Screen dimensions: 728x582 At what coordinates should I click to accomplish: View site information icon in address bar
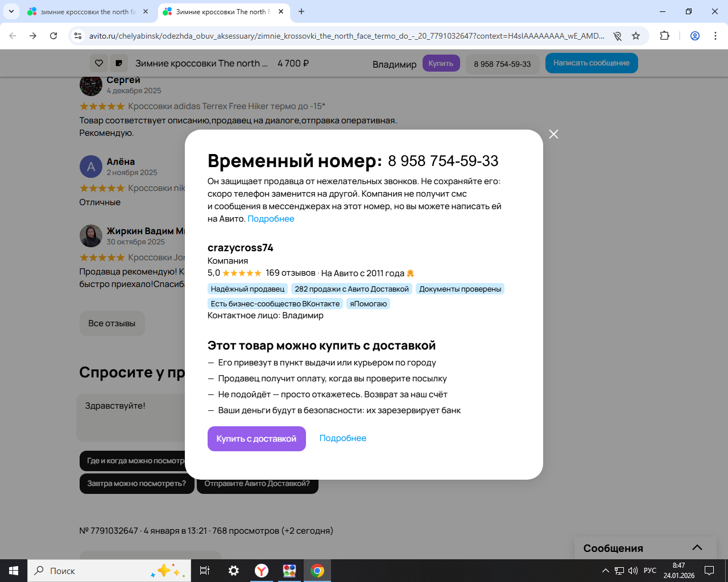(x=78, y=36)
